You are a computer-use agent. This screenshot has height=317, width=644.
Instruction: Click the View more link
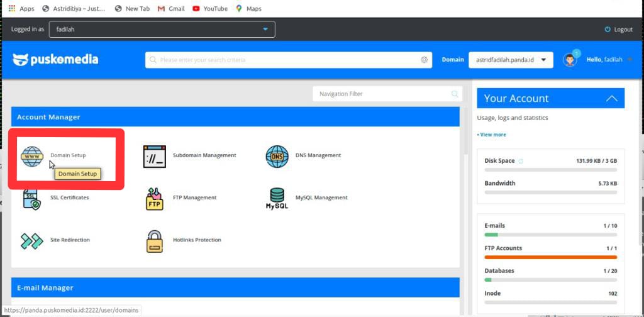point(492,135)
